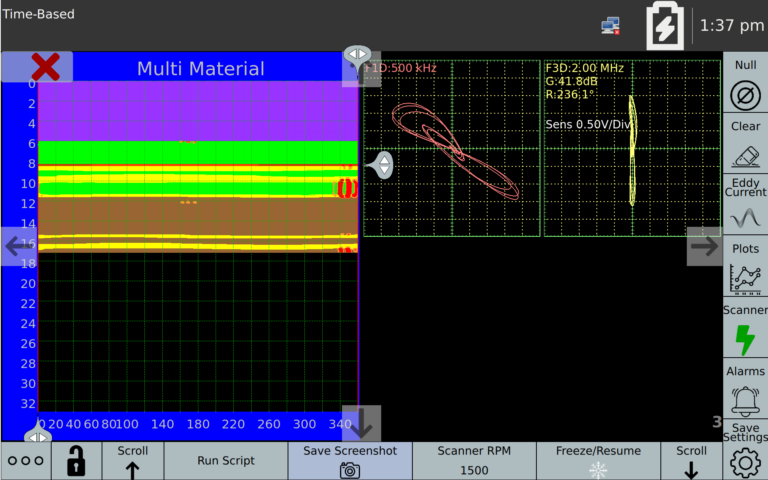Screen dimensions: 768x480
Task: Adjust Scanner RPM 1500 setting
Action: pyautogui.click(x=474, y=461)
